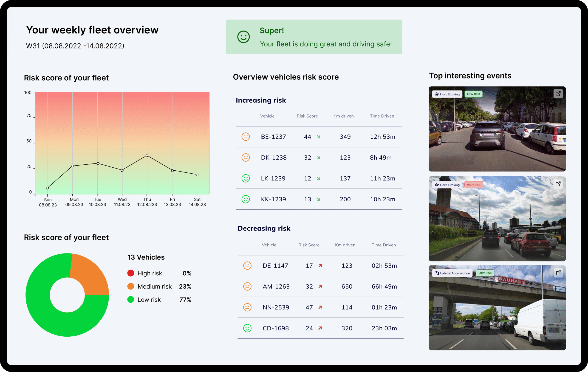588x372 pixels.
Task: Open external link on first Hard Braking event
Action: click(558, 94)
